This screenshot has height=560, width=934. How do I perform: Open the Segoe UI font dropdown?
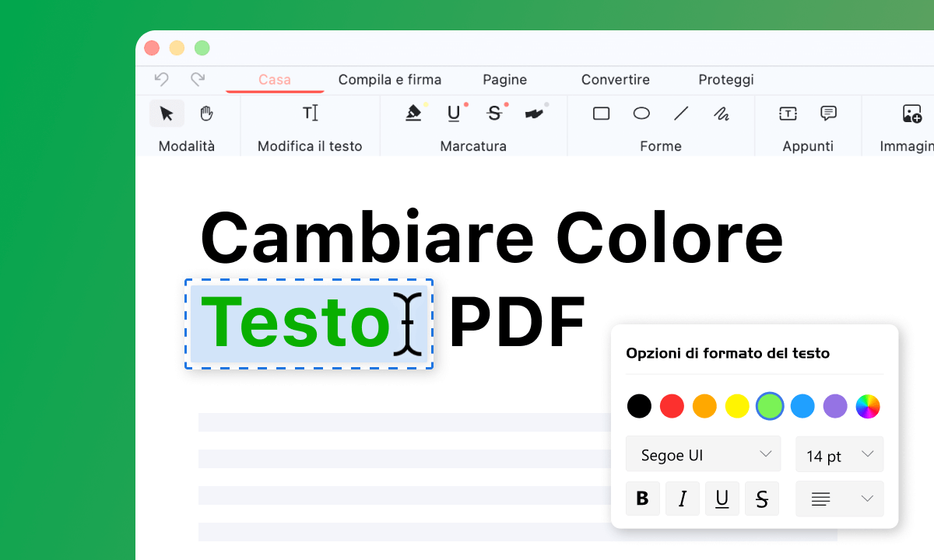coord(703,454)
